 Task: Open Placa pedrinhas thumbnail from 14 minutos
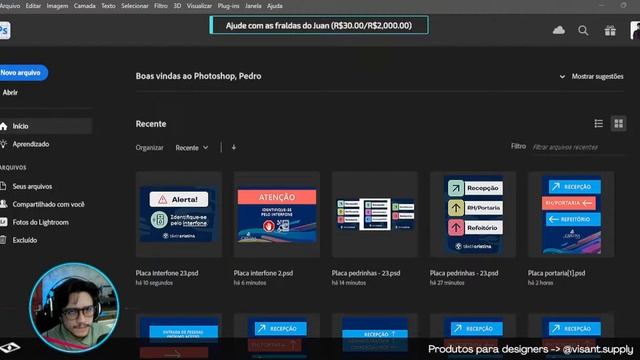[375, 214]
